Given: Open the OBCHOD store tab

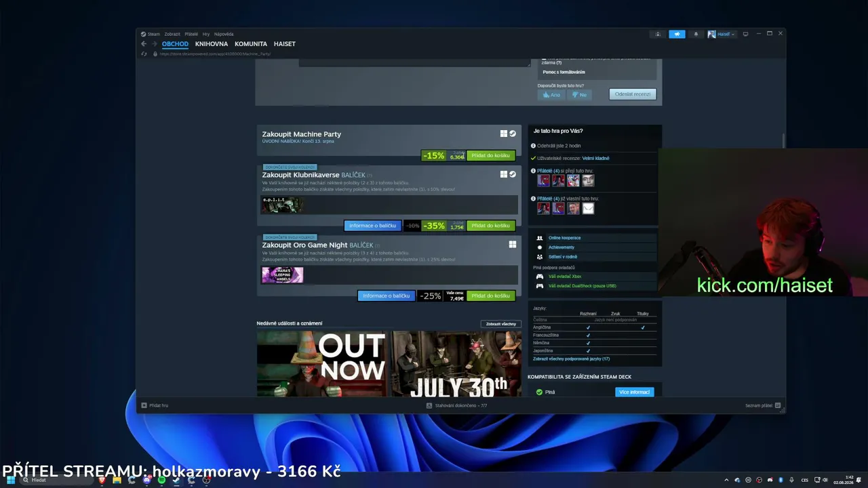Looking at the screenshot, I should click(175, 44).
